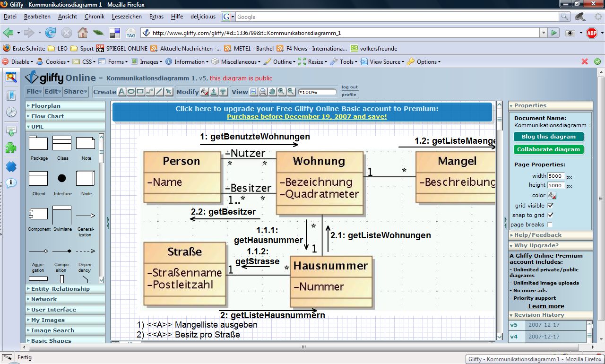Click the Blog this diagram button
The width and height of the screenshot is (605, 364).
point(549,137)
